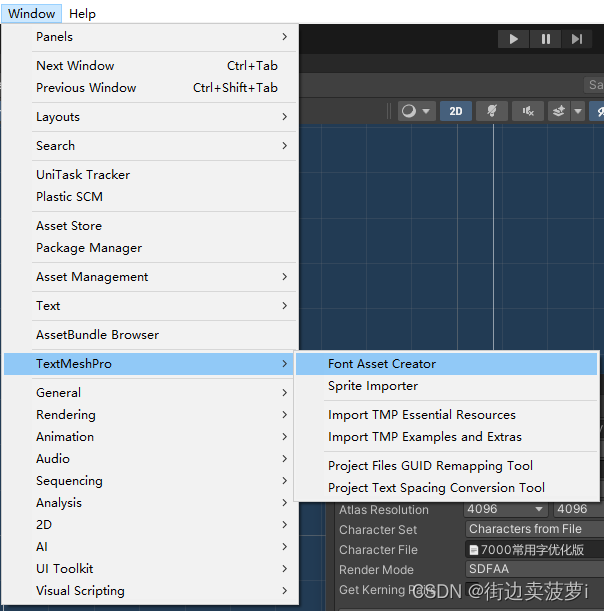Viewport: 604px width, 611px height.
Task: Open the Help menu
Action: click(82, 14)
